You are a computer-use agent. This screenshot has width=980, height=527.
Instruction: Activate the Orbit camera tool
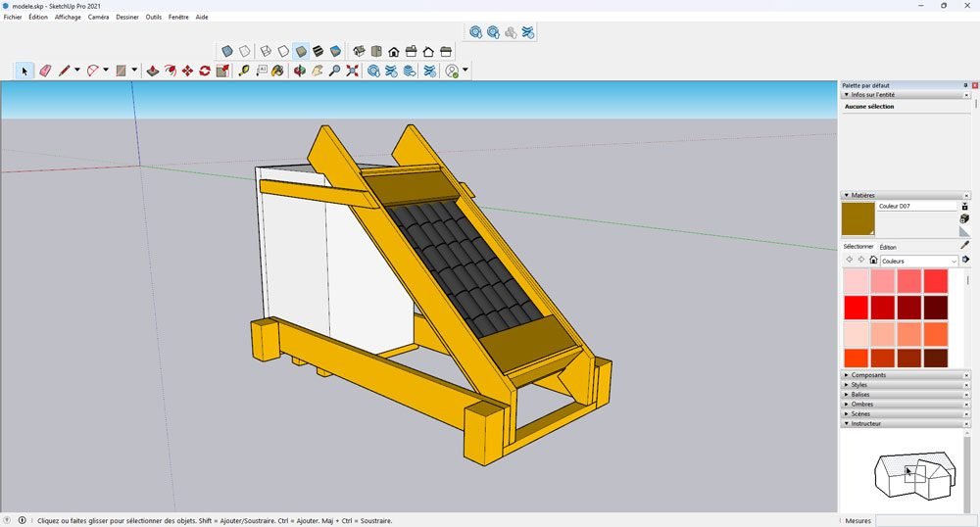300,71
